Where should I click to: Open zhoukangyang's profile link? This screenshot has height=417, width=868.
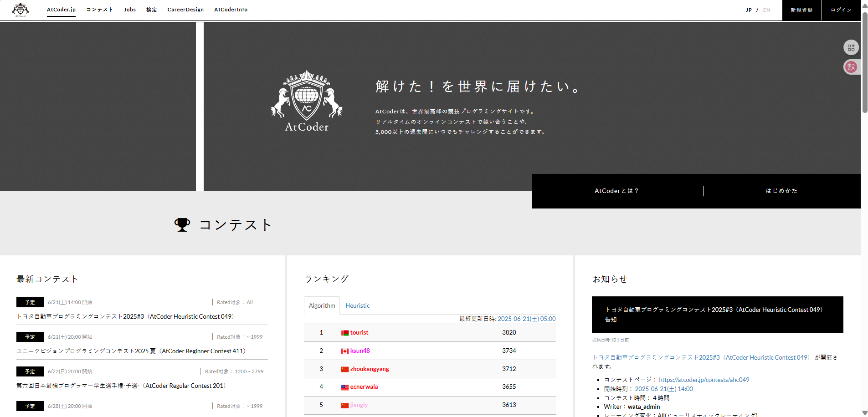(370, 369)
